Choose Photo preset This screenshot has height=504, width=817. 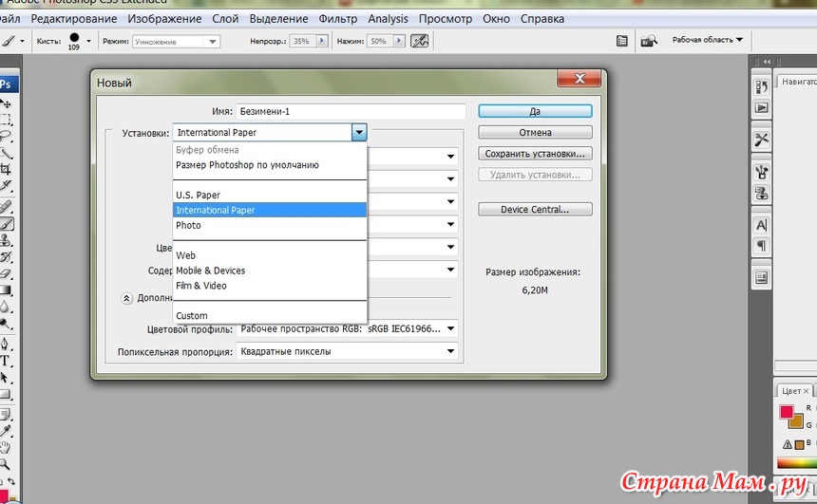click(x=270, y=226)
